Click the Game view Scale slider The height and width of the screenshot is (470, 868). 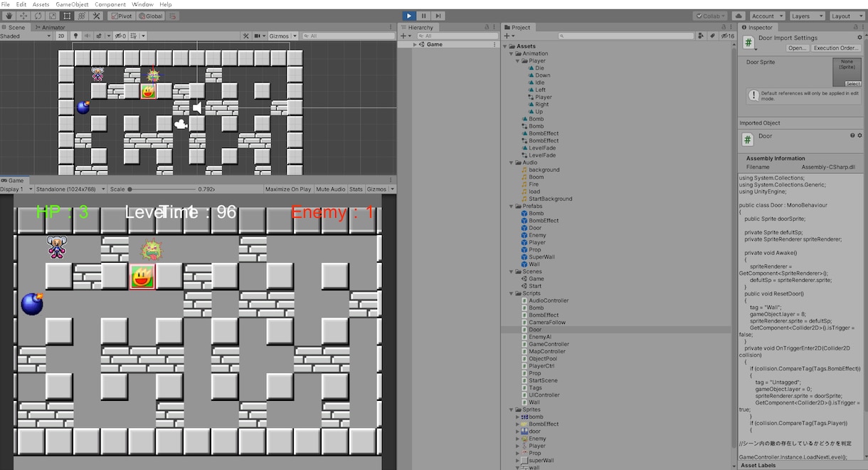pyautogui.click(x=163, y=189)
